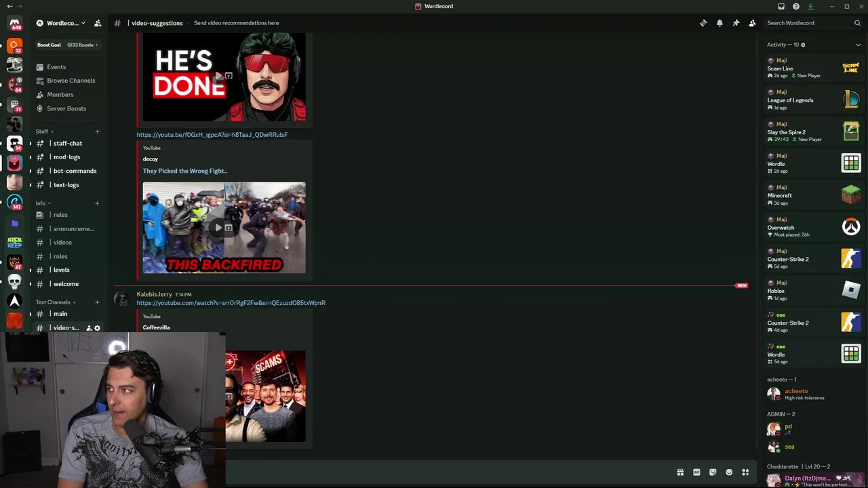
Task: Click the Coffeezilla channel name link
Action: [x=157, y=327]
